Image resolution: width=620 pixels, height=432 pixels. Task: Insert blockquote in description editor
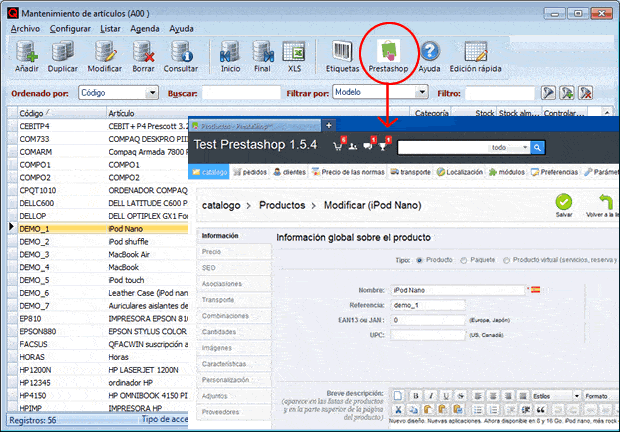pos(541,409)
